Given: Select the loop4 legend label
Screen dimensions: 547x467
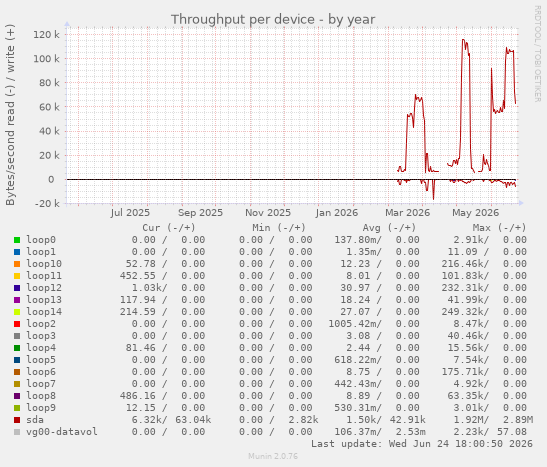Looking at the screenshot, I should point(41,347).
